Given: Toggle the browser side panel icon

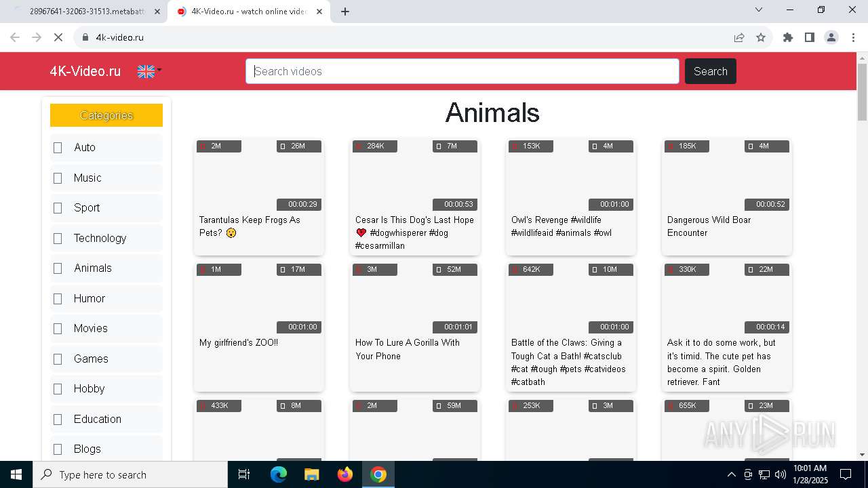Looking at the screenshot, I should point(810,37).
